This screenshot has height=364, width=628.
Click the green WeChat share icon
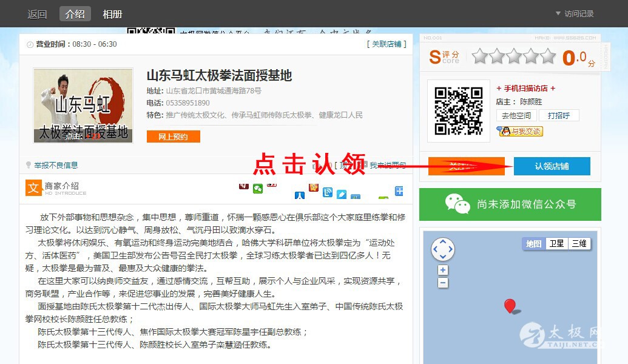(258, 189)
